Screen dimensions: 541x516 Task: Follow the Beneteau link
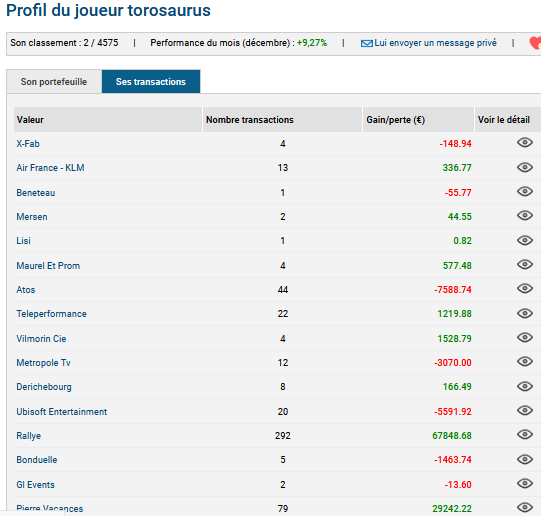[x=36, y=193]
